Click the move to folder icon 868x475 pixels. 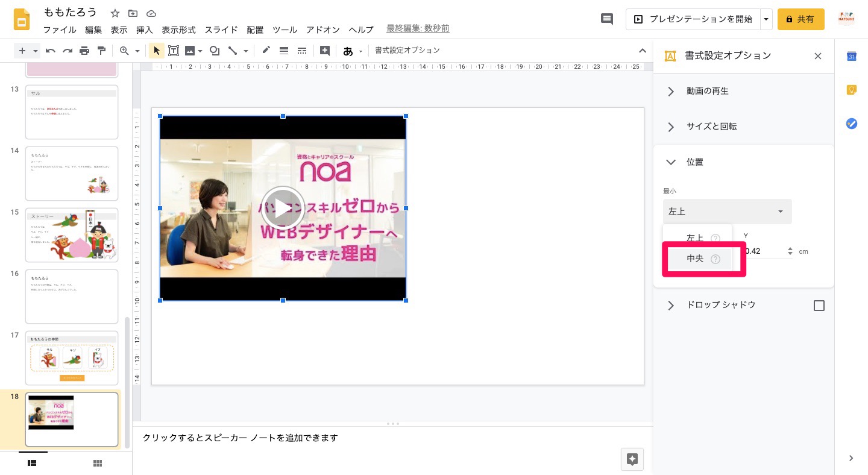pyautogui.click(x=133, y=13)
